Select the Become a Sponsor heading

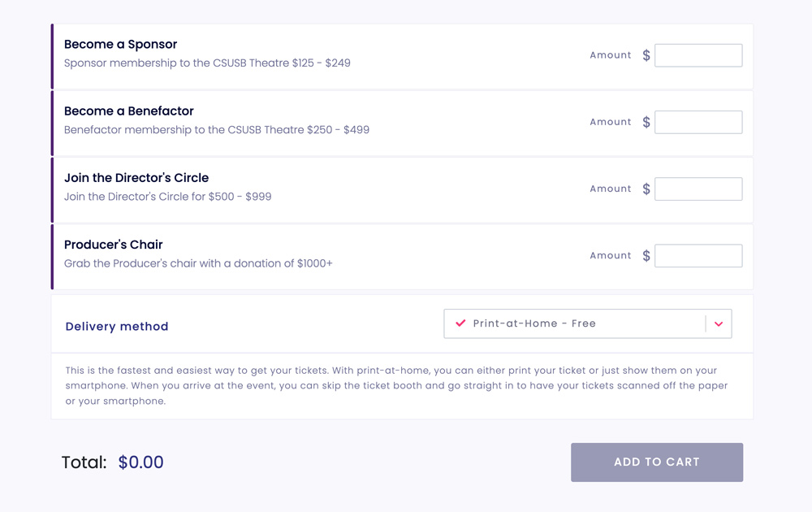120,45
